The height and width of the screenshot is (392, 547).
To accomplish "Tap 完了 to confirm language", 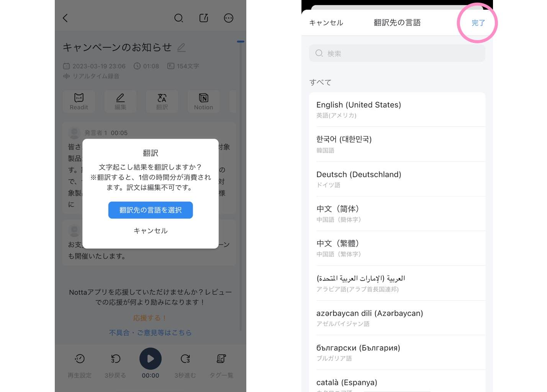I will tap(478, 23).
